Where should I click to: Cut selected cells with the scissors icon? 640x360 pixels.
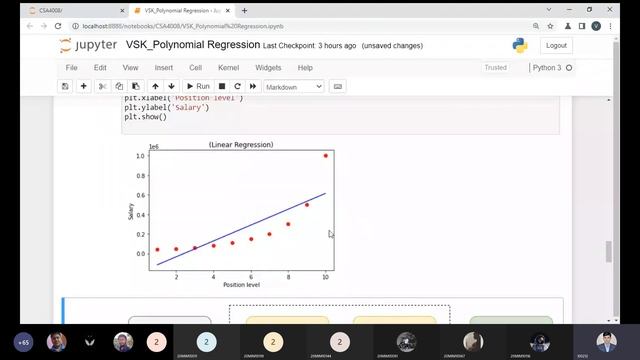coord(102,87)
